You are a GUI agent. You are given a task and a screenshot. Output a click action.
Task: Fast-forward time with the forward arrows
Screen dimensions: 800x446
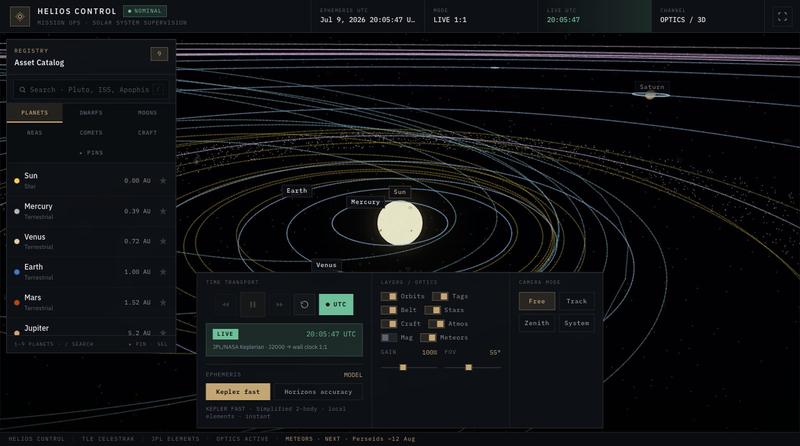279,305
